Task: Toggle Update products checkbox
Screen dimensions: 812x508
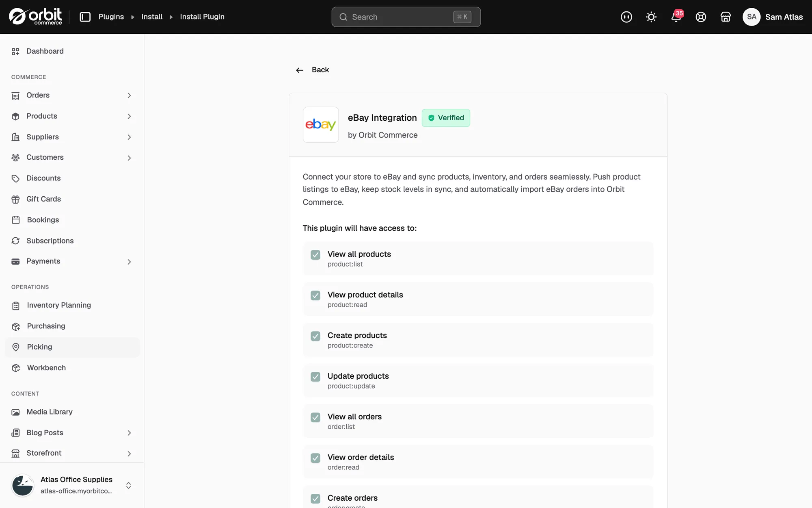Action: 315,377
